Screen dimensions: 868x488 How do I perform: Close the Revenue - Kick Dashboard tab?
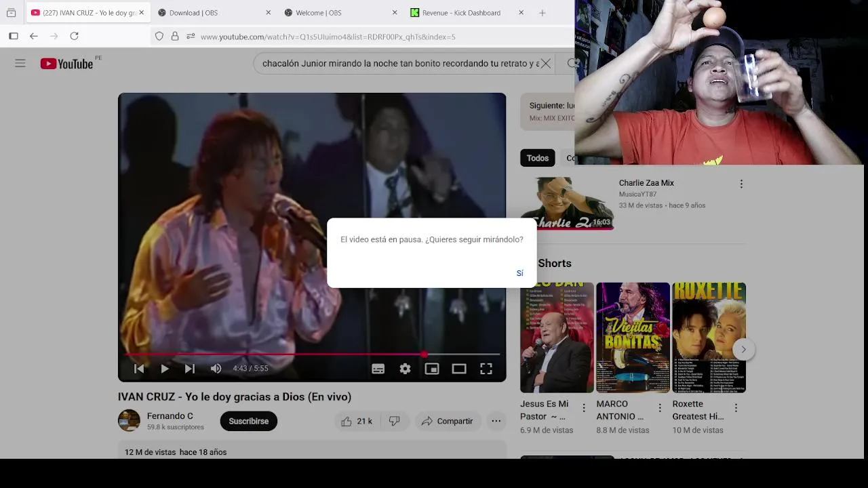pyautogui.click(x=521, y=12)
